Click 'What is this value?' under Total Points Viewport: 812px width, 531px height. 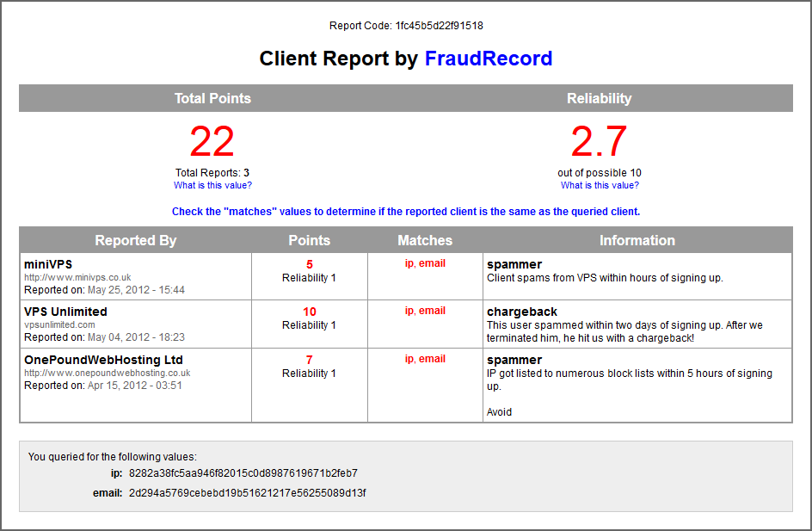212,185
